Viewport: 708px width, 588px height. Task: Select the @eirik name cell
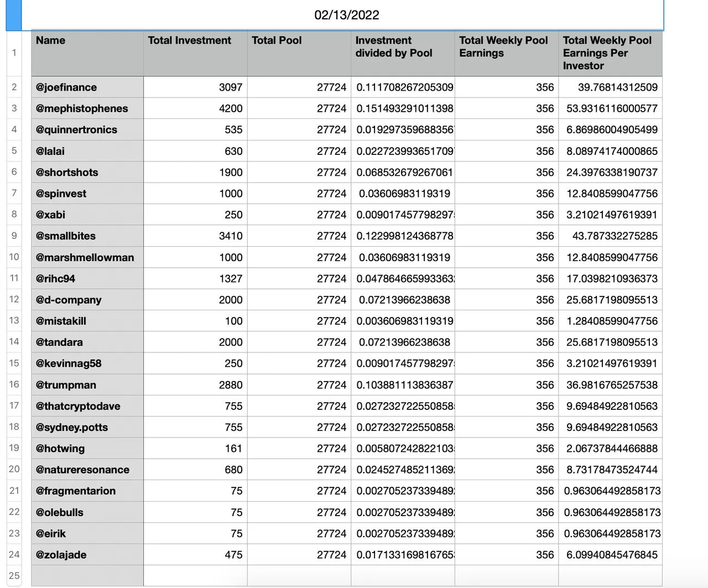pos(87,533)
